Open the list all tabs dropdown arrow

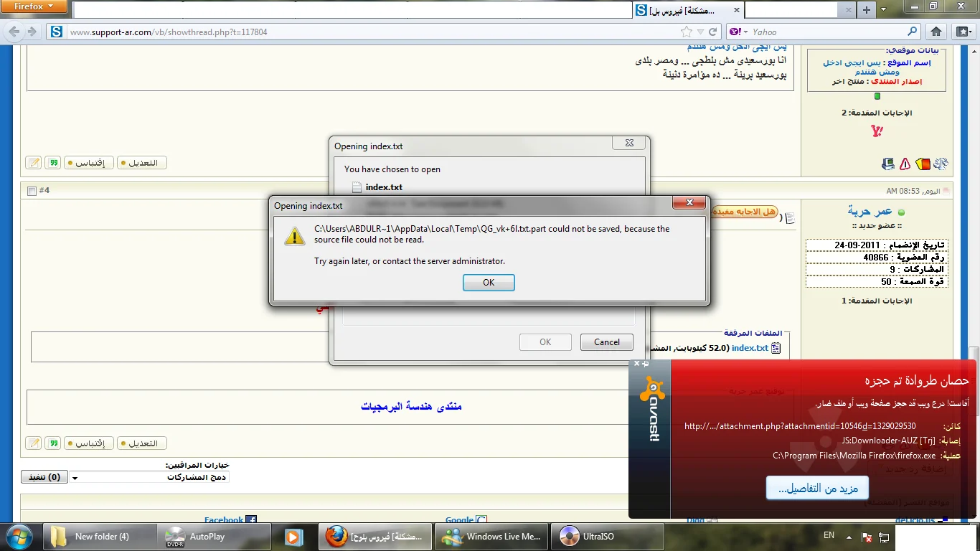[x=883, y=10]
